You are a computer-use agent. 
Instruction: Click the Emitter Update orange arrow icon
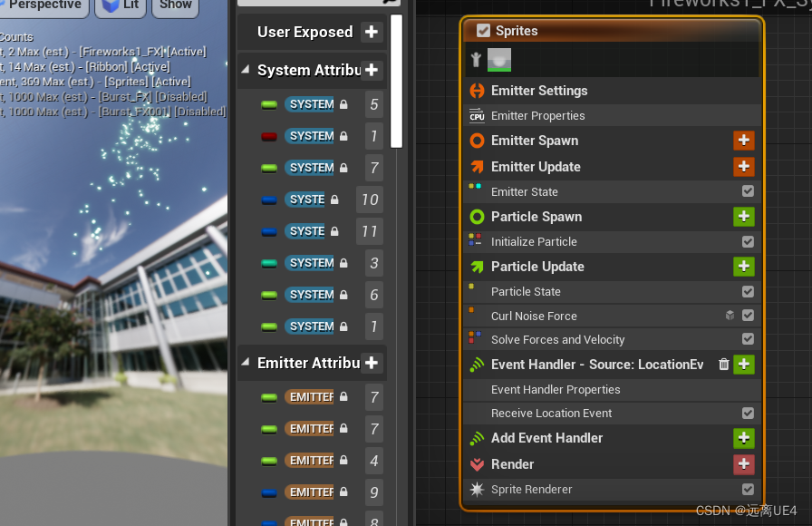(x=477, y=166)
